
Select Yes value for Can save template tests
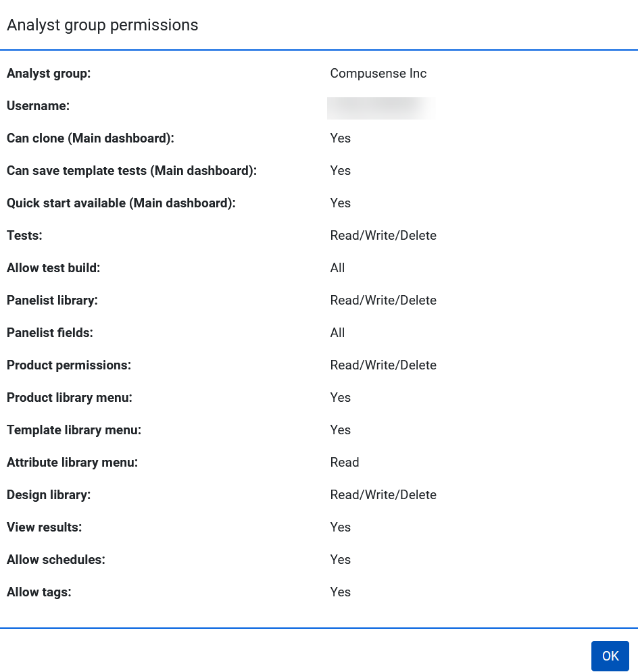click(341, 171)
